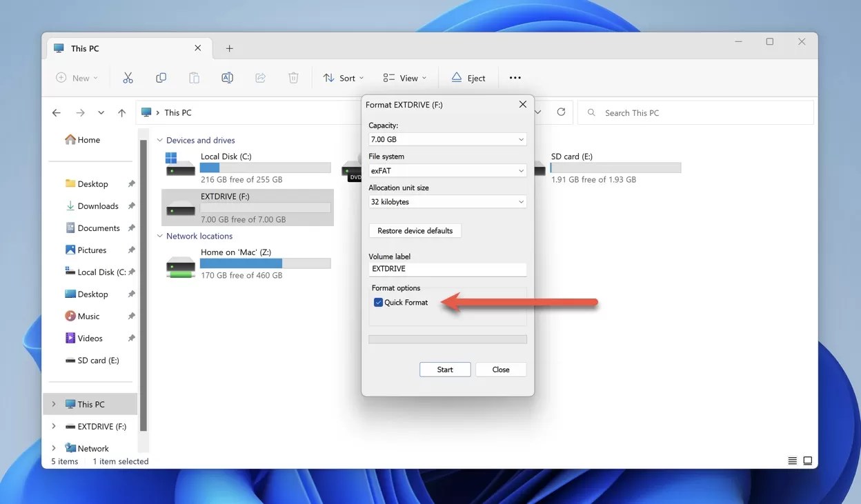Click the Paste clipboard icon
Viewport: 861px width, 504px height.
[x=194, y=78]
